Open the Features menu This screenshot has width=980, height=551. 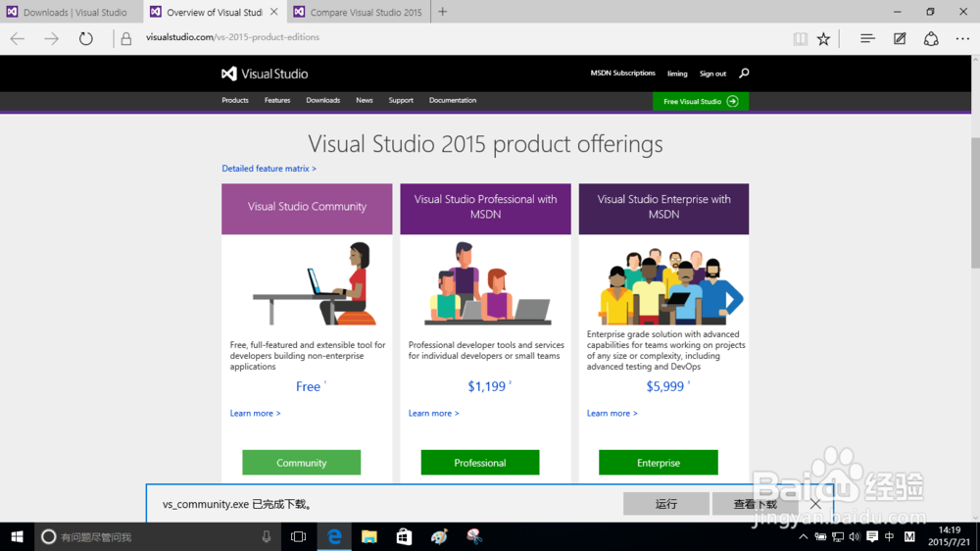pos(277,100)
